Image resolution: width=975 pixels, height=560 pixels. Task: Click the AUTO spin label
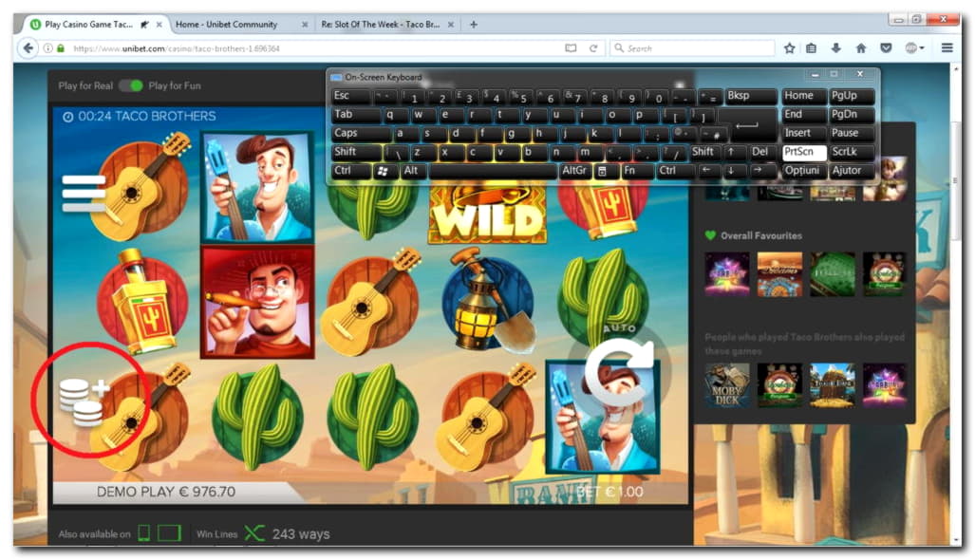click(619, 328)
